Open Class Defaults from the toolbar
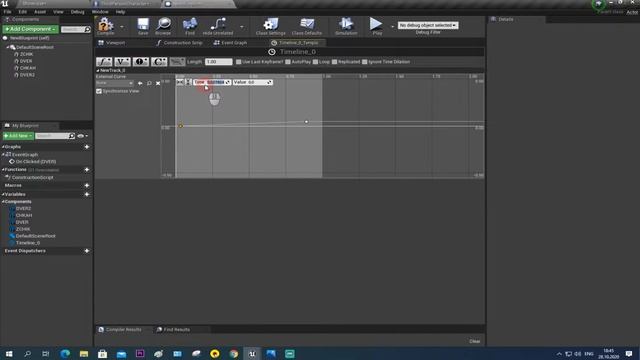The height and width of the screenshot is (360, 640). (x=307, y=25)
